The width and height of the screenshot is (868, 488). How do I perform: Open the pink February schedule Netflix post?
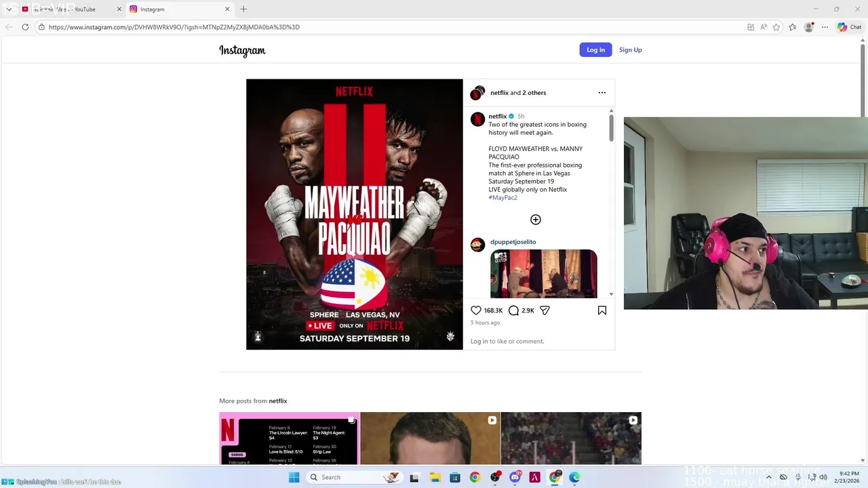[x=289, y=439]
